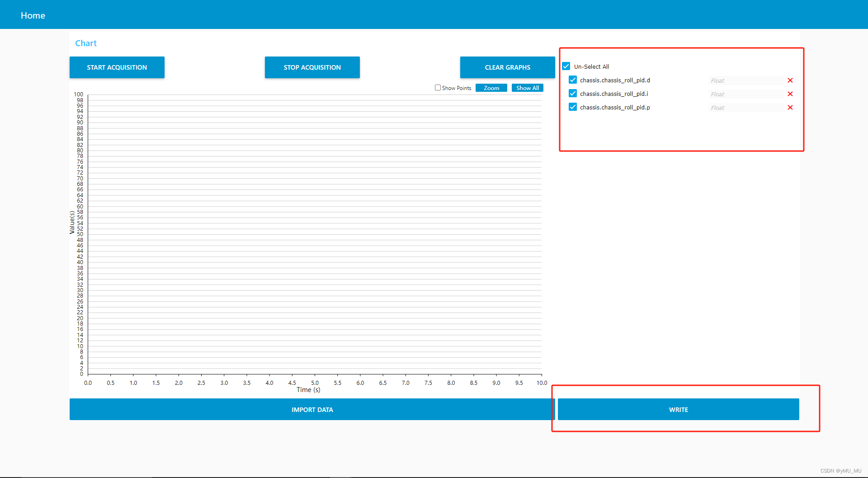Open the Home navigation item
Screen dimensions: 868x478
coord(33,15)
